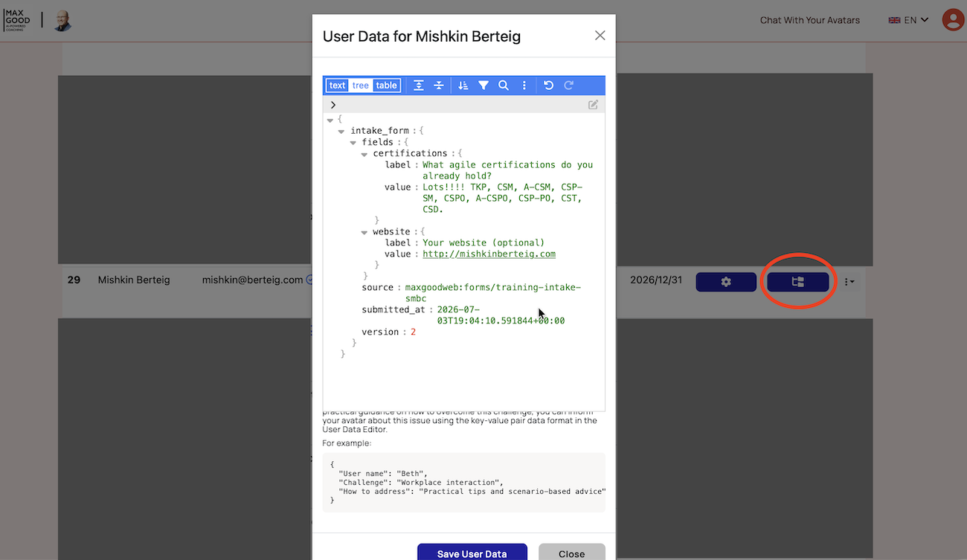
Task: Click the mishkin@berteig.com email cell
Action: [252, 280]
